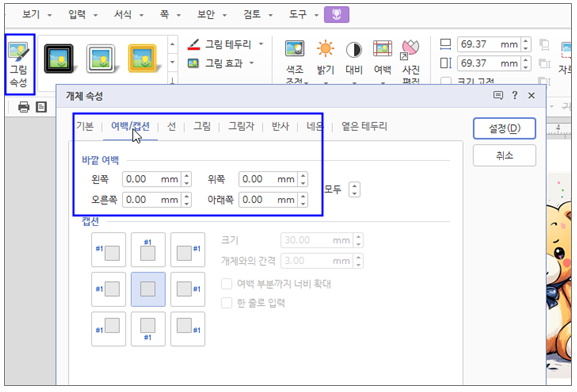
Task: Click the 왼쪽 margin stepper
Action: tap(187, 179)
